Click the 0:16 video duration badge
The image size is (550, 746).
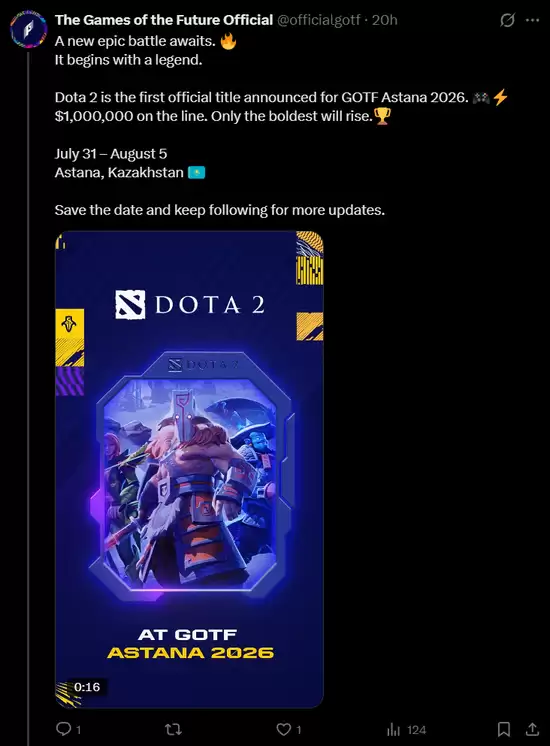pyautogui.click(x=87, y=687)
